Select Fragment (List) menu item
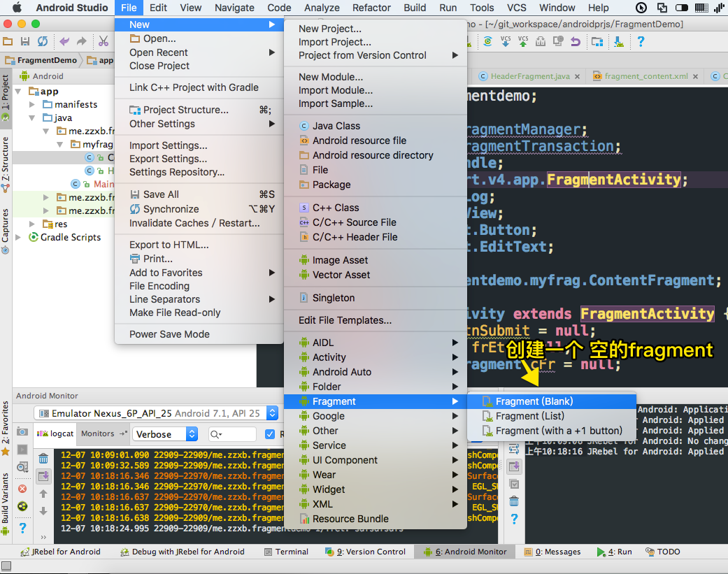Screen dimensions: 728x574 [x=552, y=416]
